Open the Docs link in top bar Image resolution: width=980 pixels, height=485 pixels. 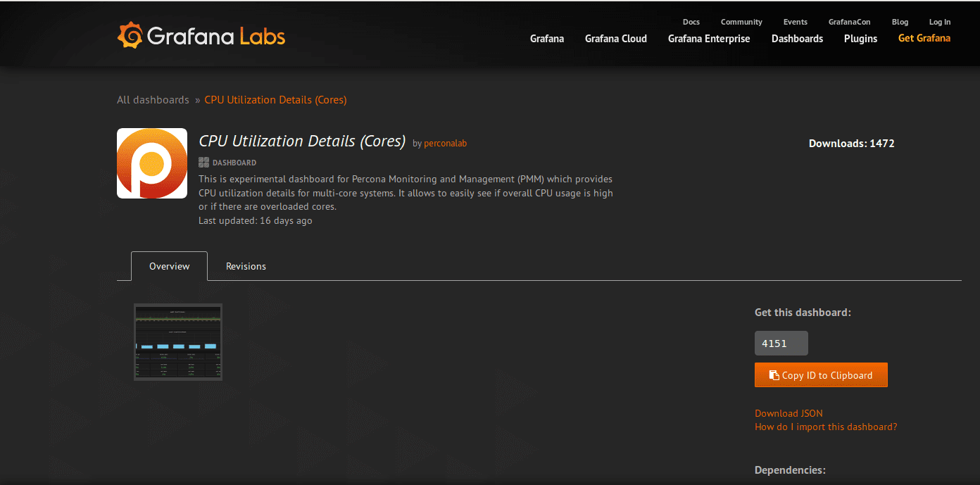(x=691, y=22)
